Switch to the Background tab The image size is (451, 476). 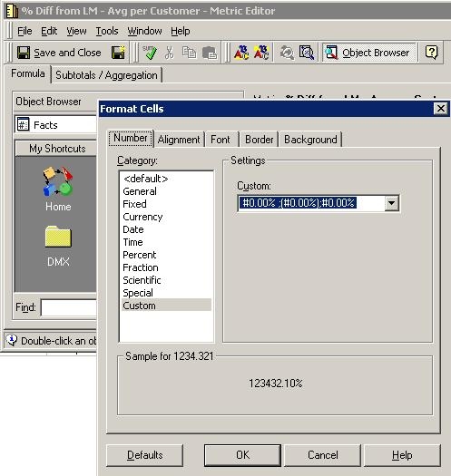click(x=310, y=140)
